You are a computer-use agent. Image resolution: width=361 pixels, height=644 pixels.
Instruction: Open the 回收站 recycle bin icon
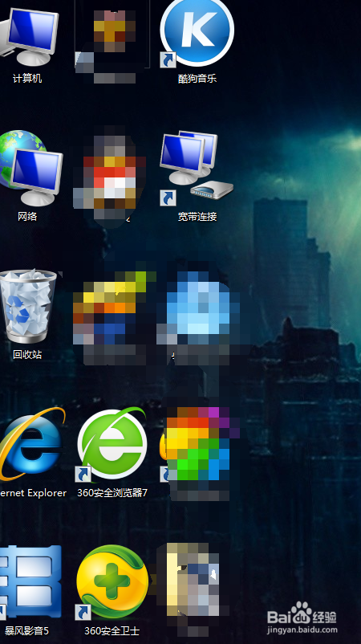28,306
